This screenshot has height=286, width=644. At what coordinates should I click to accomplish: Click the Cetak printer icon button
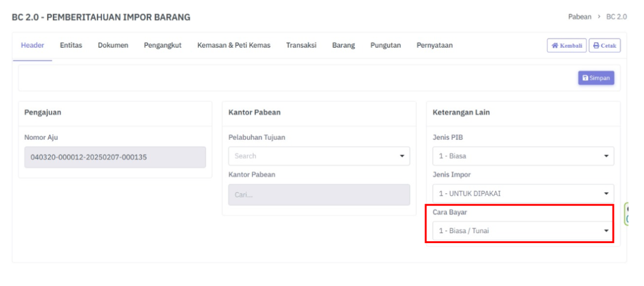pyautogui.click(x=604, y=45)
